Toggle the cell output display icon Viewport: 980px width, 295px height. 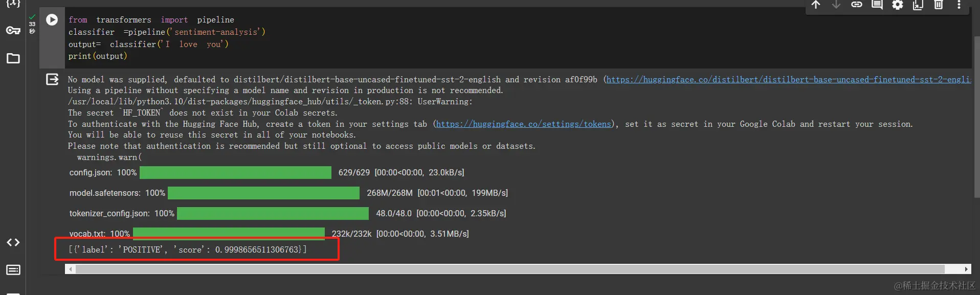coord(52,79)
